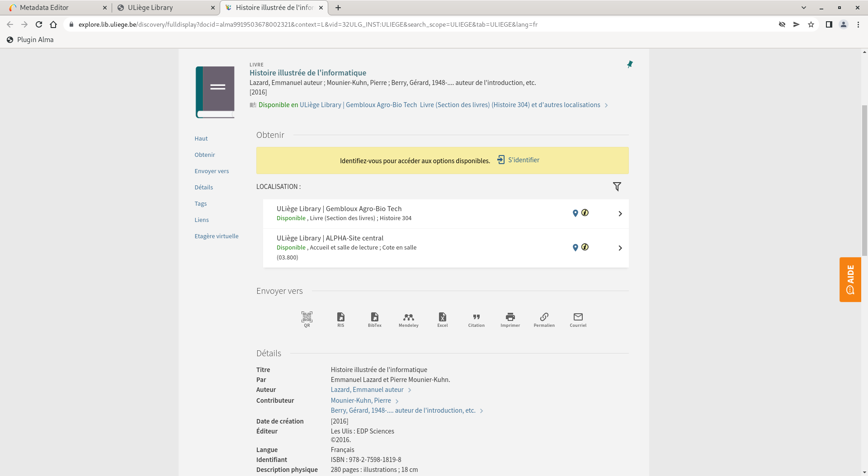Click the Imprimer print icon

point(510,319)
